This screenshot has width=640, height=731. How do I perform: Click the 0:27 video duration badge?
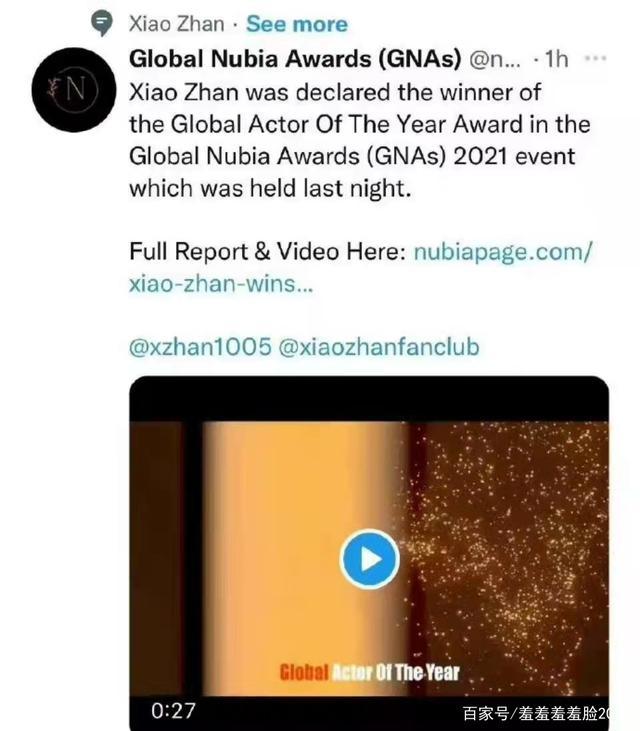173,711
